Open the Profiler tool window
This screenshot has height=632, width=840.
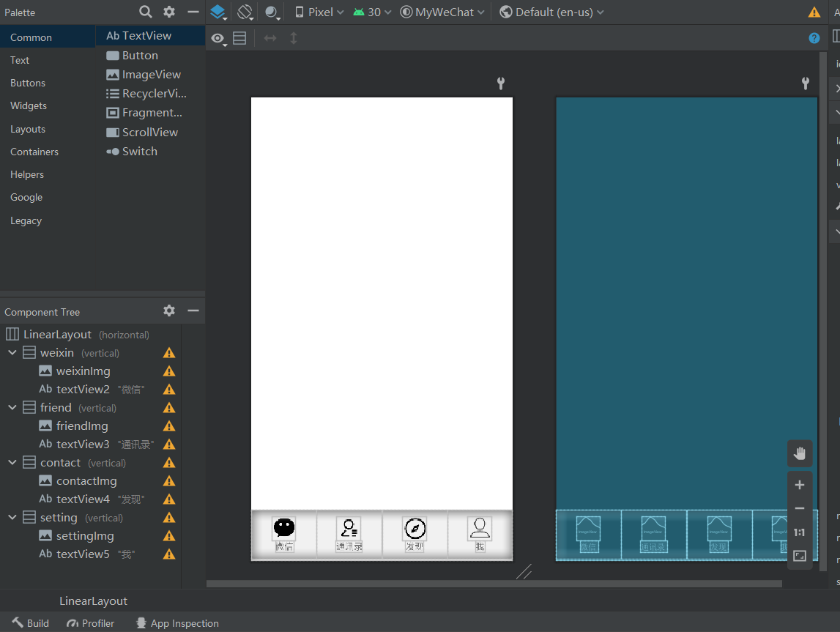[x=90, y=623]
